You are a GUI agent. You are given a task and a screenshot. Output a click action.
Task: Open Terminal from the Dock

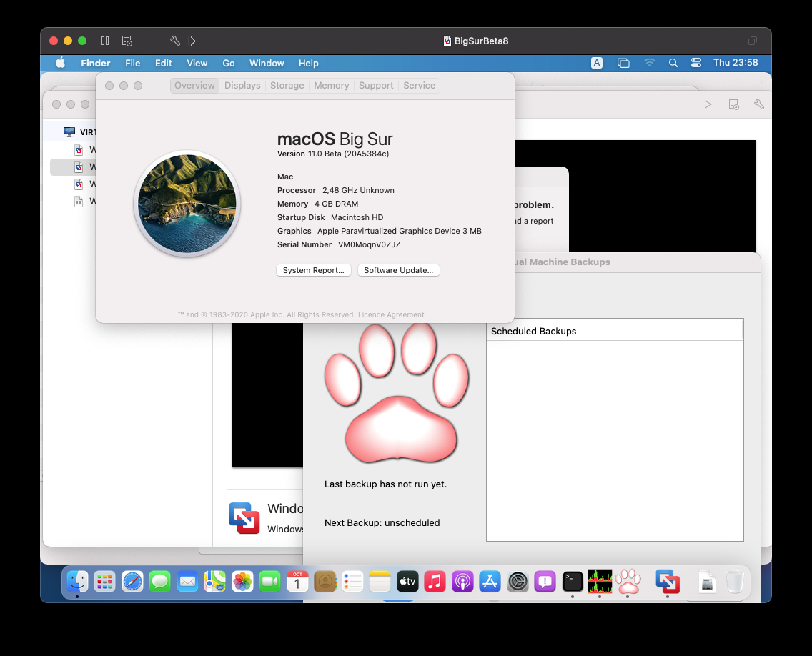pos(573,582)
